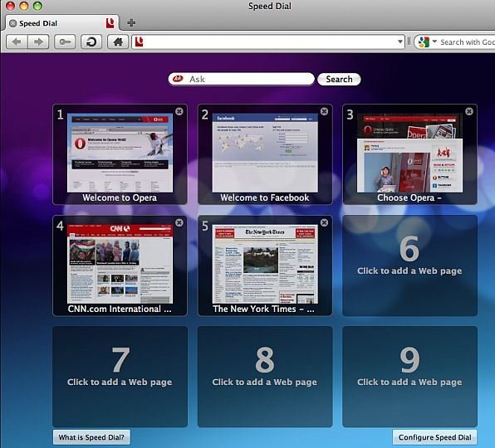The height and width of the screenshot is (448, 495).
Task: Remove speed dial 1 Welcome to Opera
Action: click(x=179, y=111)
